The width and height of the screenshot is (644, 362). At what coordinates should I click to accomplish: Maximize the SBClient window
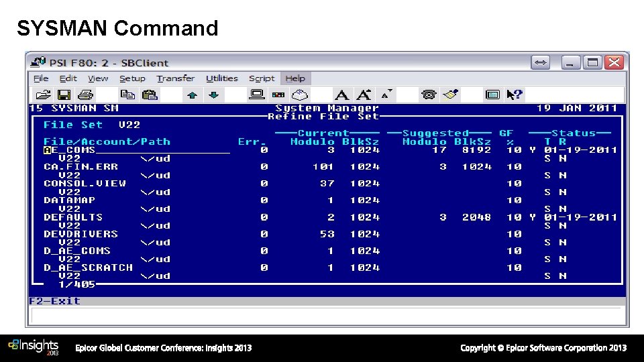(x=592, y=62)
